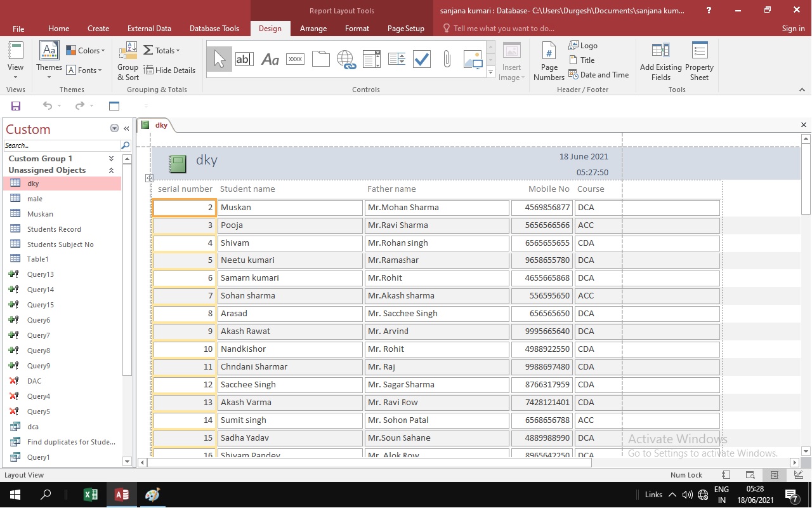Add a Logo to the report header
The width and height of the screenshot is (812, 508).
[583, 45]
